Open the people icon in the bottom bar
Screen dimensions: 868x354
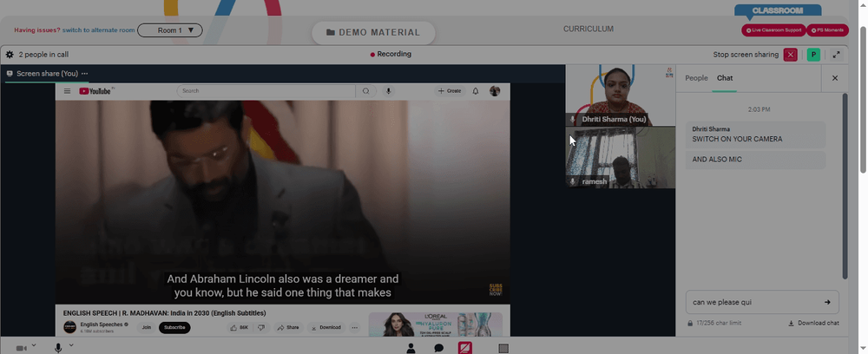pos(411,348)
